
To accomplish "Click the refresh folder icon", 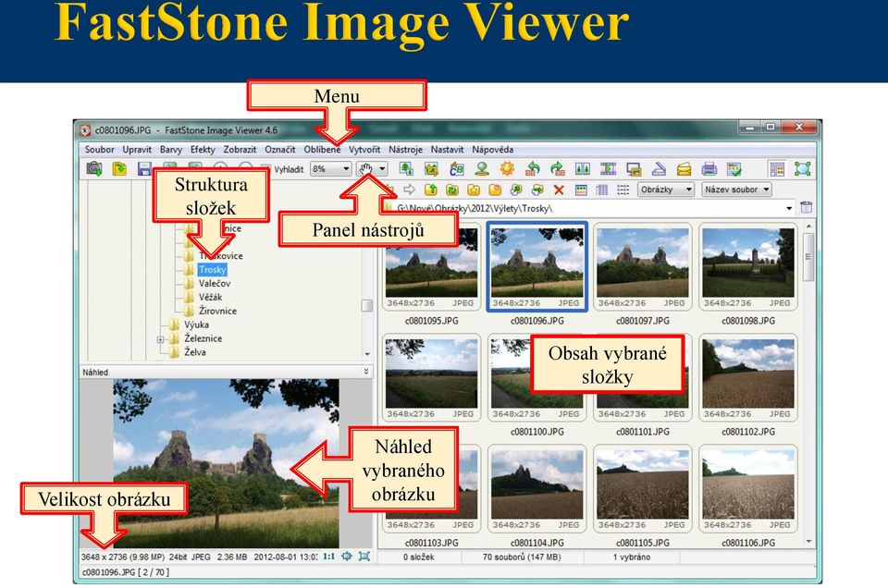I will 452,190.
